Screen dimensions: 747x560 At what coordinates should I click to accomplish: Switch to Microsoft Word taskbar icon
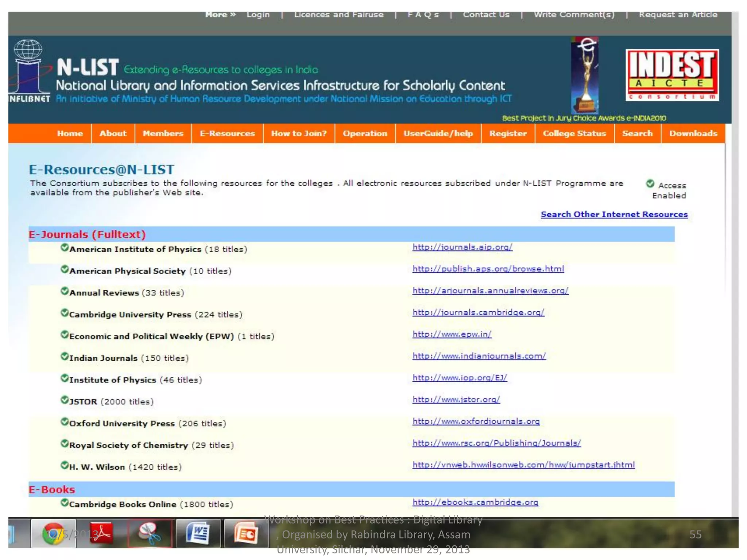[x=198, y=534]
